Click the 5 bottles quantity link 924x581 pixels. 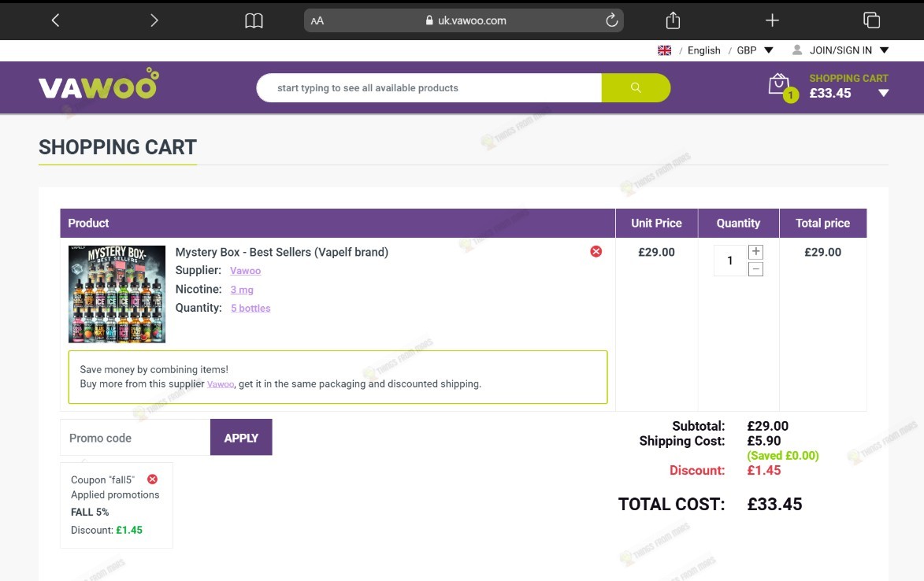point(250,308)
